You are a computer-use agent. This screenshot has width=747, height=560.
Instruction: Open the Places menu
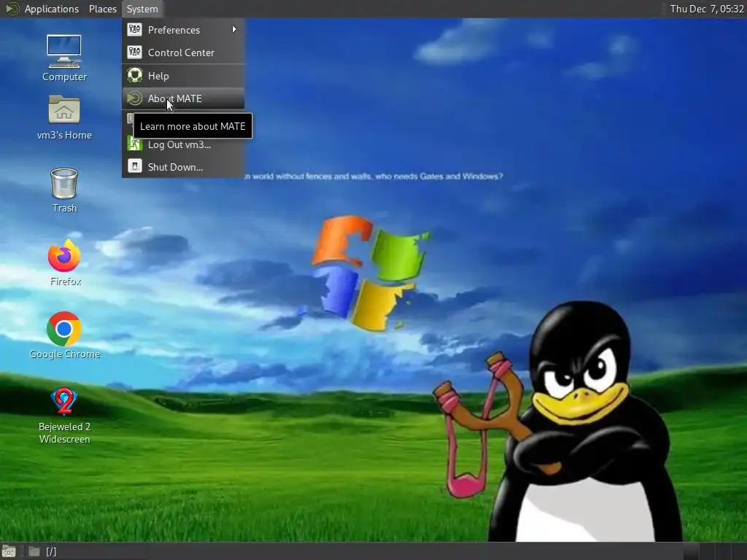pyautogui.click(x=102, y=9)
